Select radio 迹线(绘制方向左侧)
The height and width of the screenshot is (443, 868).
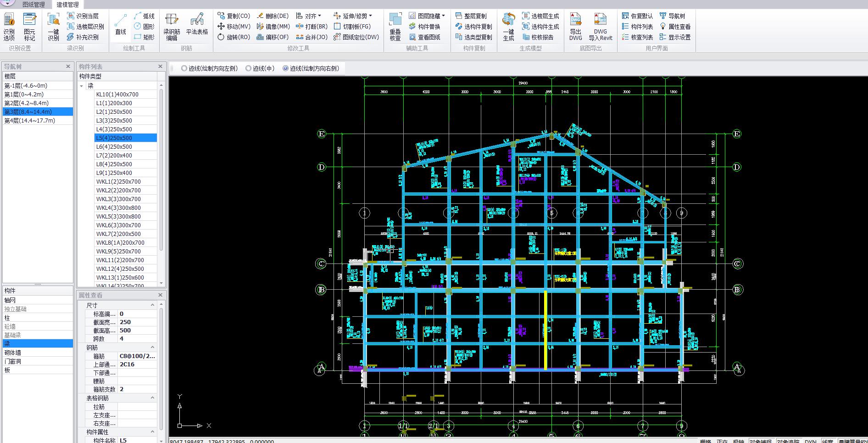(x=209, y=68)
